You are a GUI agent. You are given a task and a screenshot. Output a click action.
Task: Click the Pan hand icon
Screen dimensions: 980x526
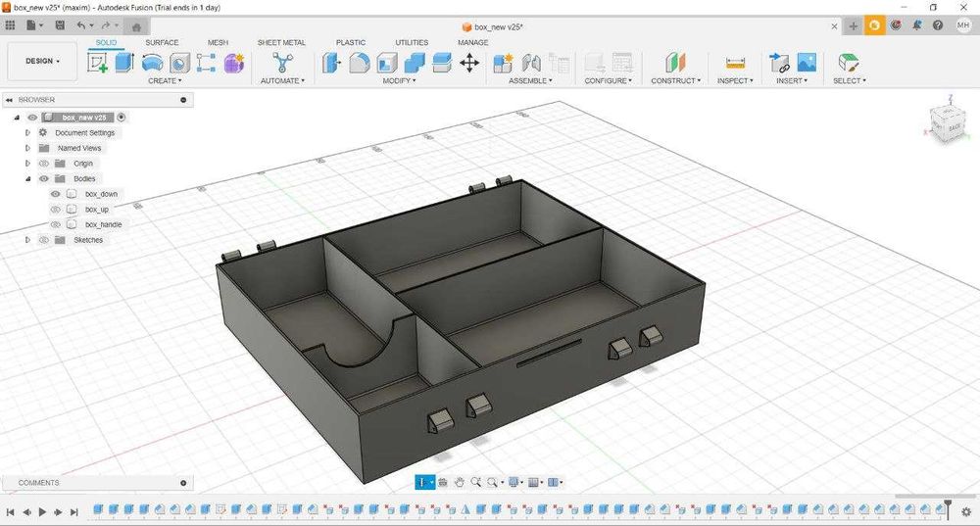460,482
